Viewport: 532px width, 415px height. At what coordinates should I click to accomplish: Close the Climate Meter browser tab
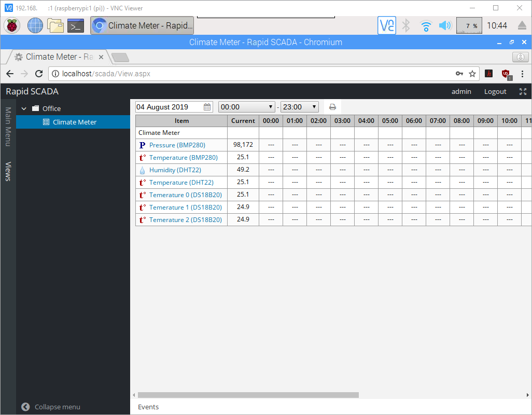101,57
